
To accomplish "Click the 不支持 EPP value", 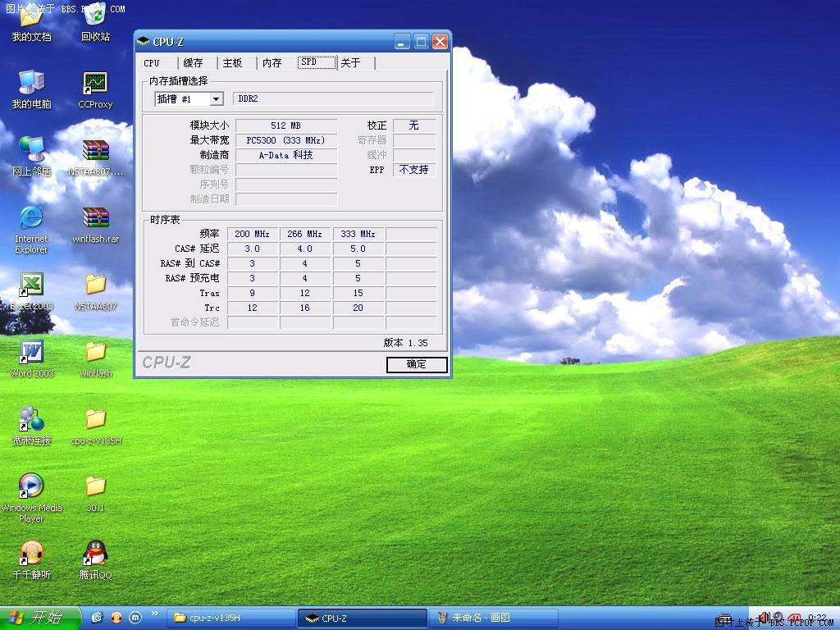I will (414, 170).
